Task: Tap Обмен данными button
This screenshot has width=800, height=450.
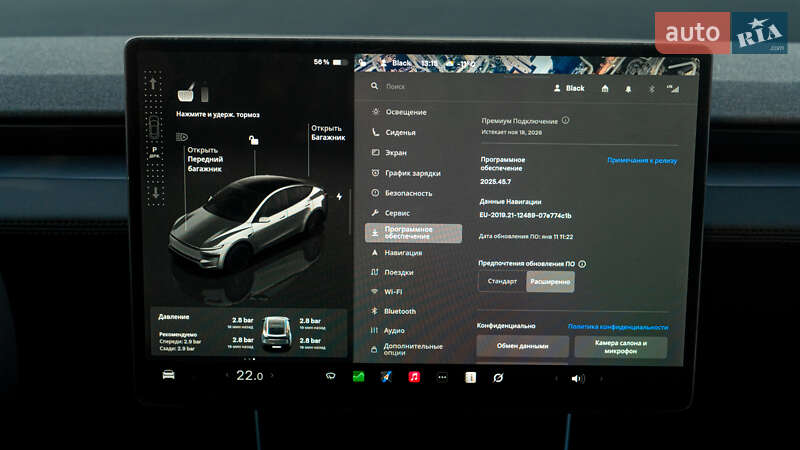Action: tap(522, 346)
